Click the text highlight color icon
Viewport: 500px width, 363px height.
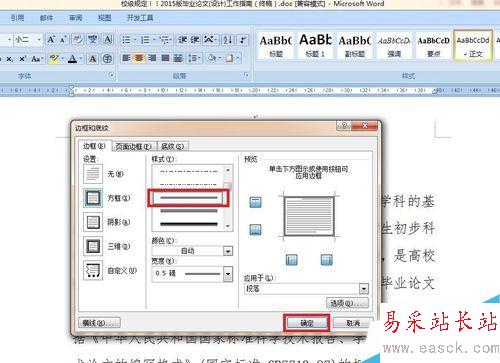pyautogui.click(x=53, y=59)
